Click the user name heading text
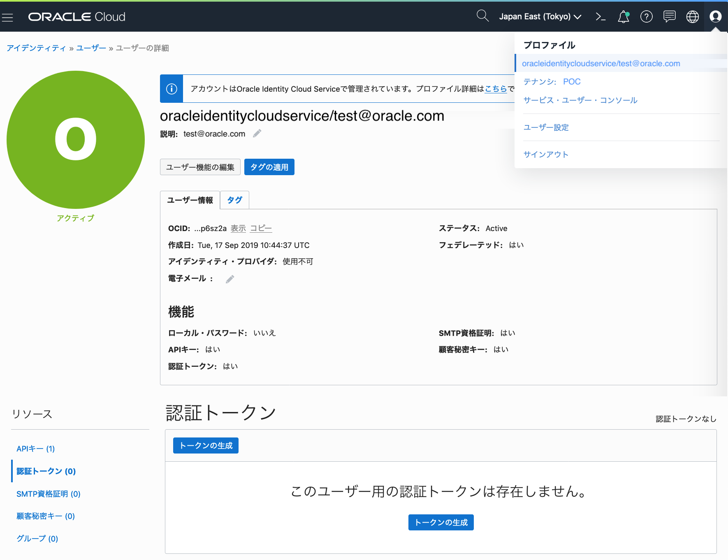This screenshot has height=560, width=728. click(x=302, y=116)
